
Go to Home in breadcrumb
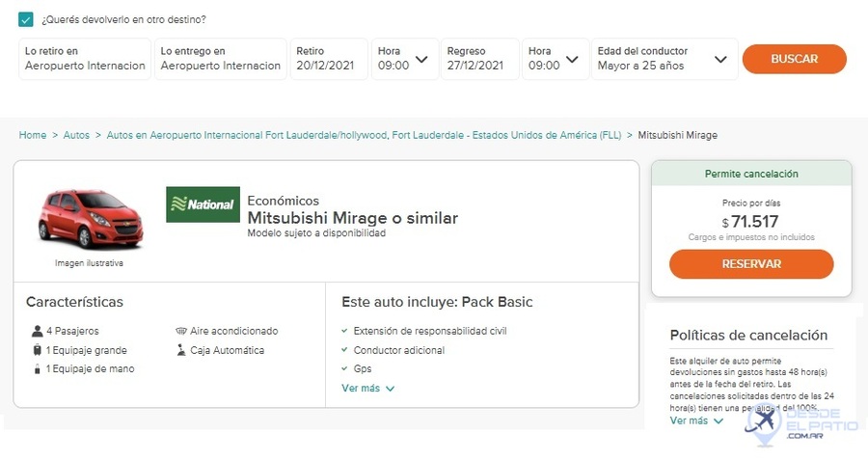click(33, 135)
